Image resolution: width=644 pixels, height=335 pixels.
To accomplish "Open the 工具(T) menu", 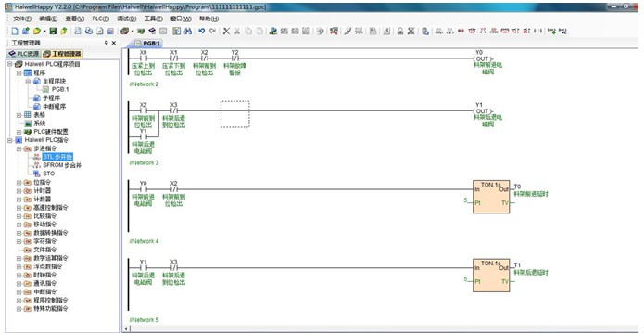I will [x=153, y=19].
